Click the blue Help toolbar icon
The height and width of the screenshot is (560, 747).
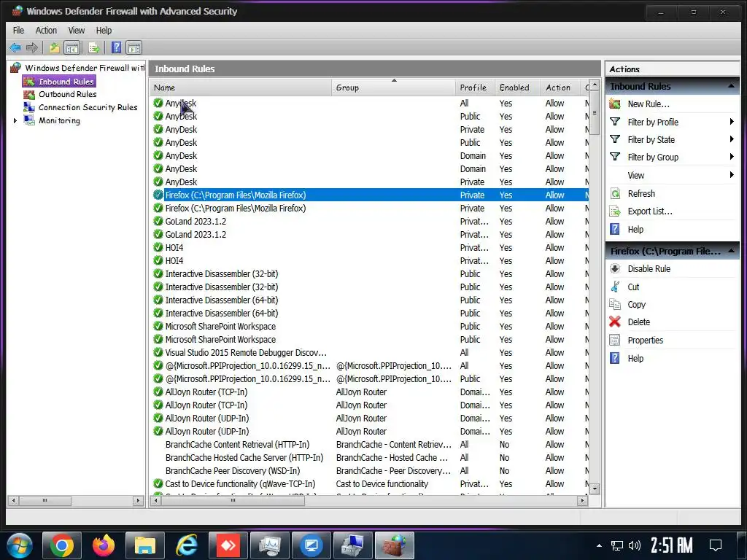(116, 47)
